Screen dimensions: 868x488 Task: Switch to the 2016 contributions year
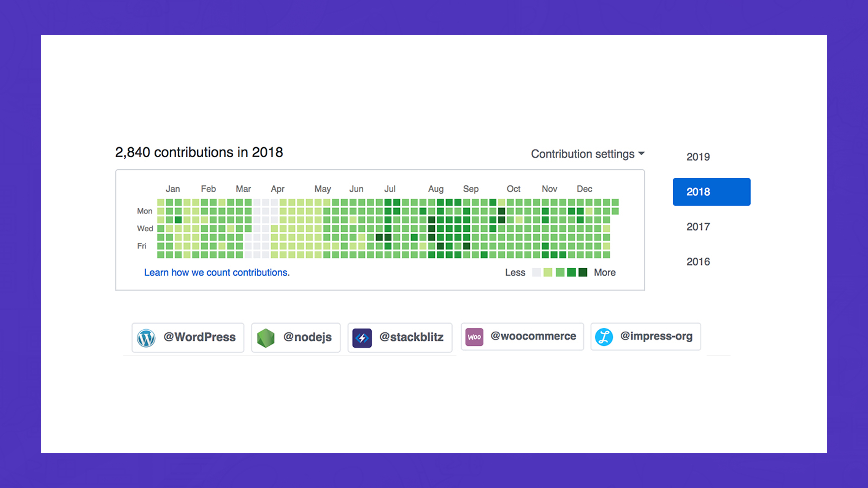[x=698, y=262]
